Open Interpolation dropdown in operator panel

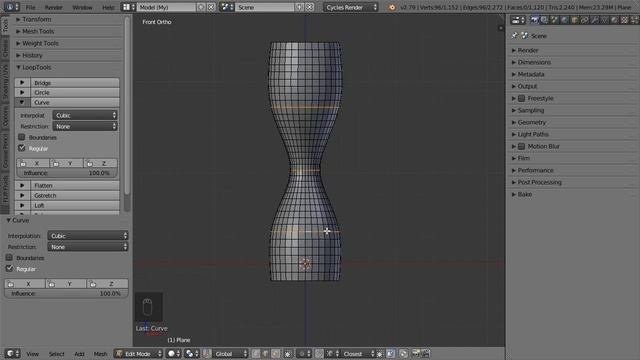tap(88, 236)
